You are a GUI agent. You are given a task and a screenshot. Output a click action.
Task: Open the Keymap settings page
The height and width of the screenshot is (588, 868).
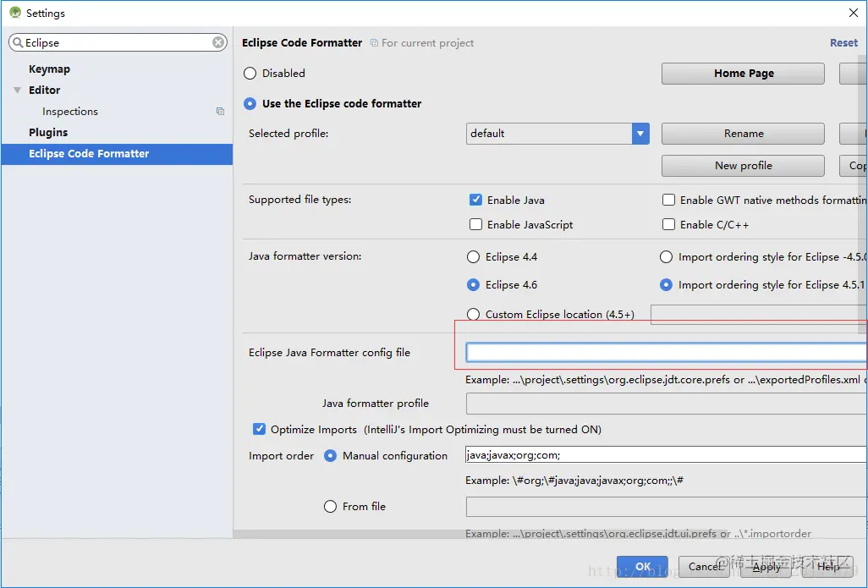point(49,69)
